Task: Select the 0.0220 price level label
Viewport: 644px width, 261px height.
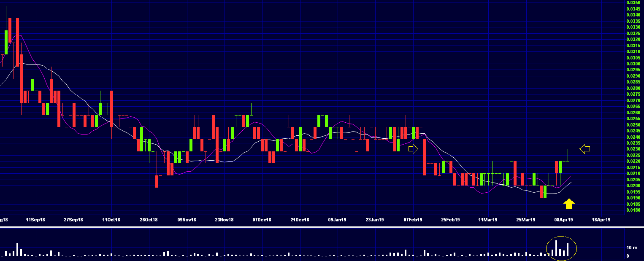Action: pyautogui.click(x=634, y=161)
